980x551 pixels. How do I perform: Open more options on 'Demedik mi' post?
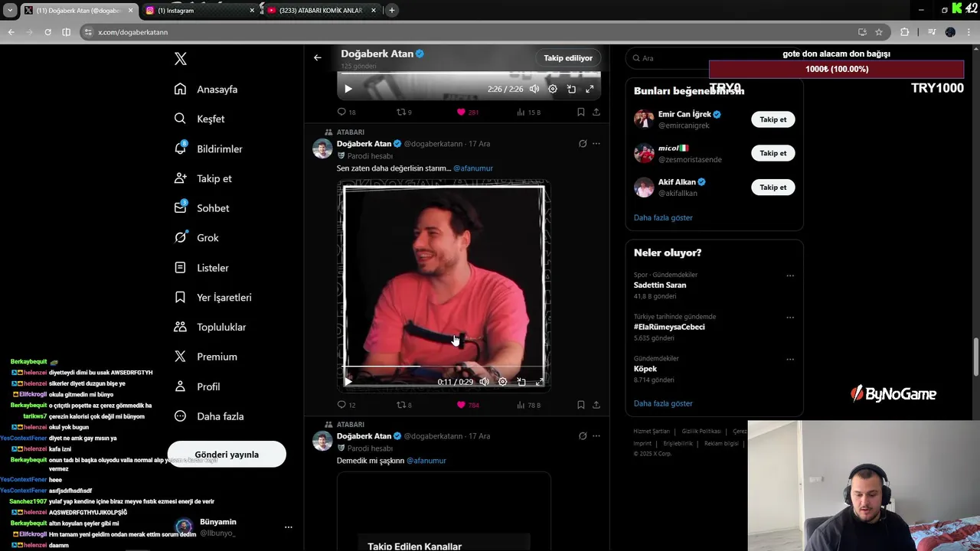pos(596,436)
